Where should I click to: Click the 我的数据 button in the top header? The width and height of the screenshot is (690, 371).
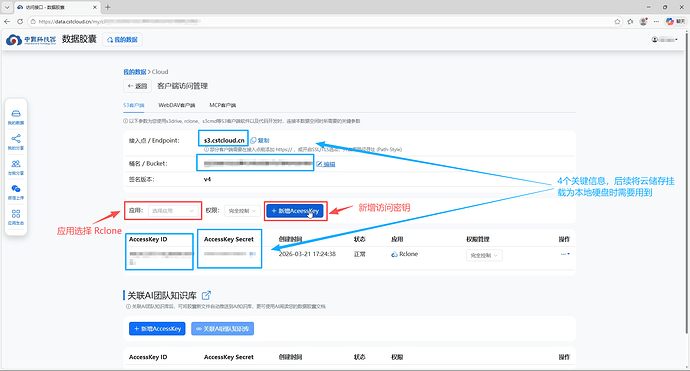pyautogui.click(x=122, y=40)
